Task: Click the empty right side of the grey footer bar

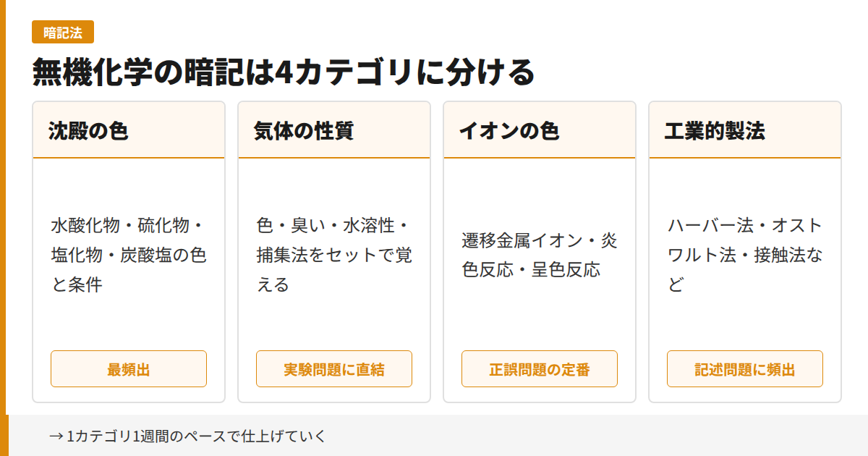Action: 651,436
